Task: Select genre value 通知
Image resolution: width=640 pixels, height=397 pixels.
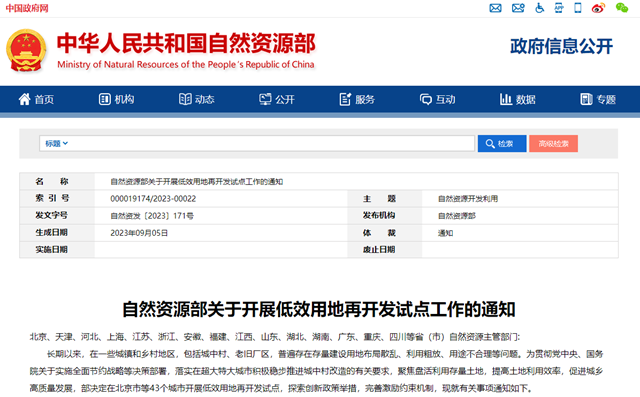Action: (445, 233)
